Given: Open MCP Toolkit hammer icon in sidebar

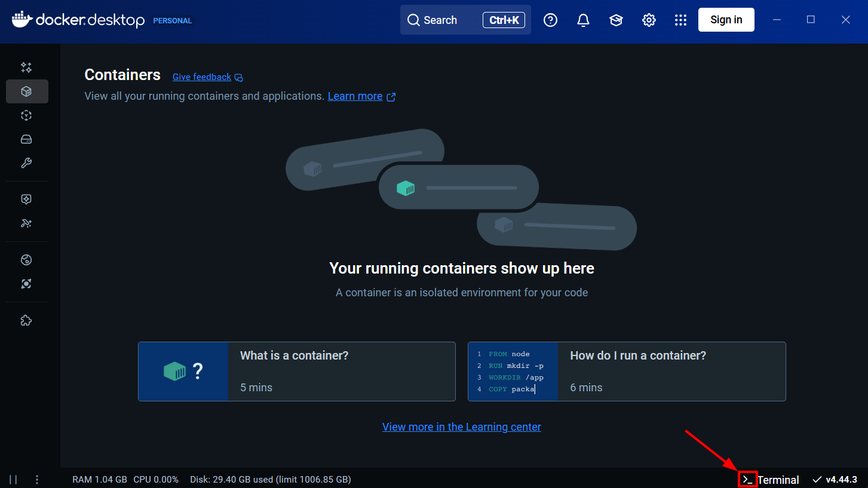Looking at the screenshot, I should (26, 223).
